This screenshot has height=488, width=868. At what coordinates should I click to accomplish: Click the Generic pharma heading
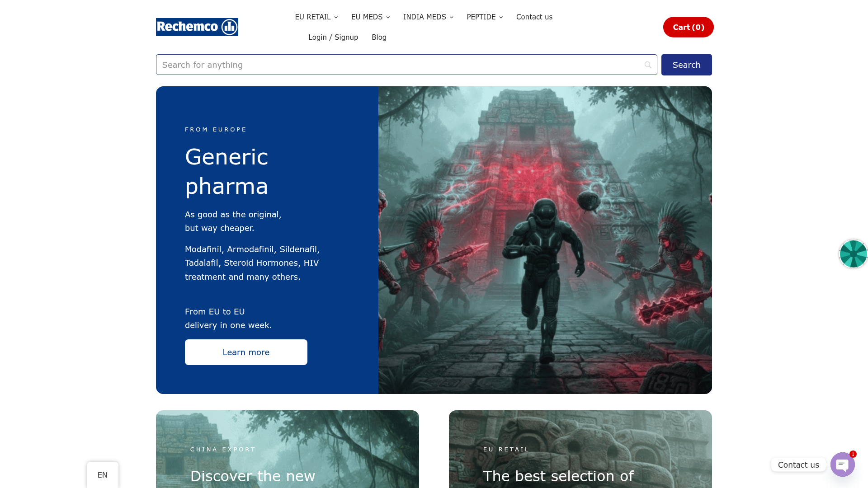pyautogui.click(x=226, y=171)
